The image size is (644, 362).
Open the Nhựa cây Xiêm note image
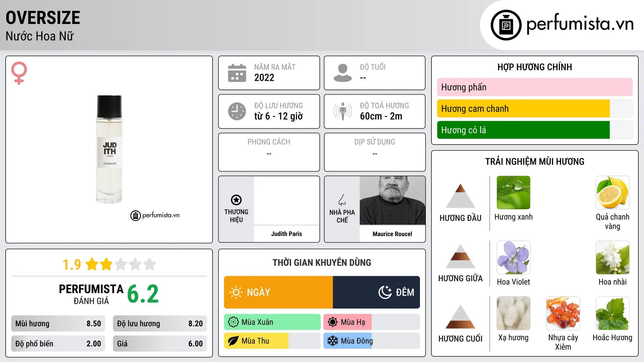563,313
